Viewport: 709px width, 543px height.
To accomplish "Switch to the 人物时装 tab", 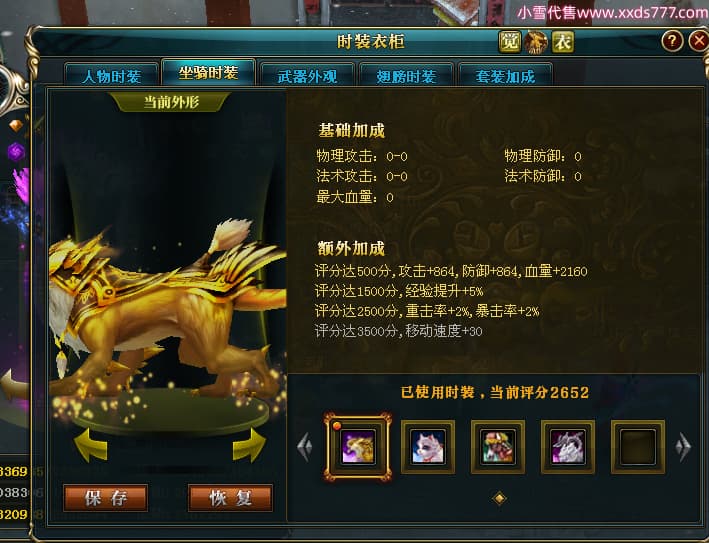I will (112, 76).
